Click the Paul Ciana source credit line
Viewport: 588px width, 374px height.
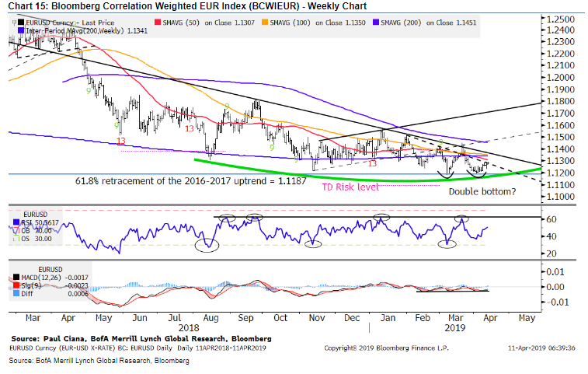141,339
